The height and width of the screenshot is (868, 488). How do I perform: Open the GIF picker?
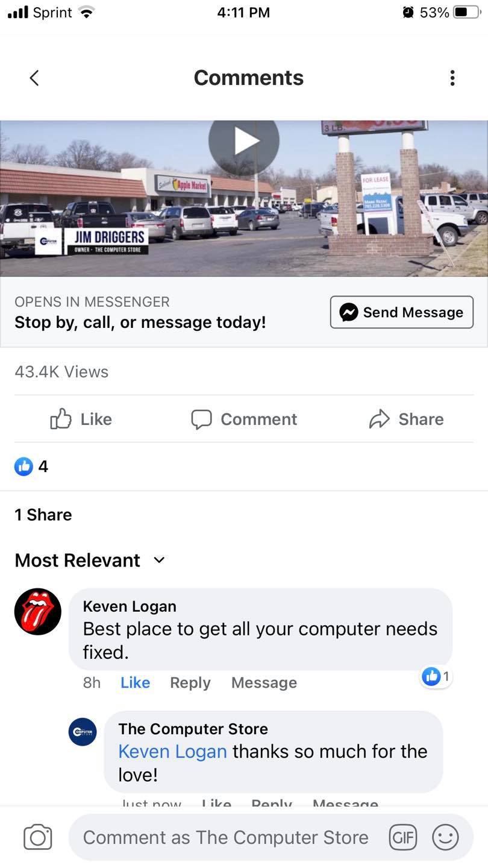tap(403, 837)
